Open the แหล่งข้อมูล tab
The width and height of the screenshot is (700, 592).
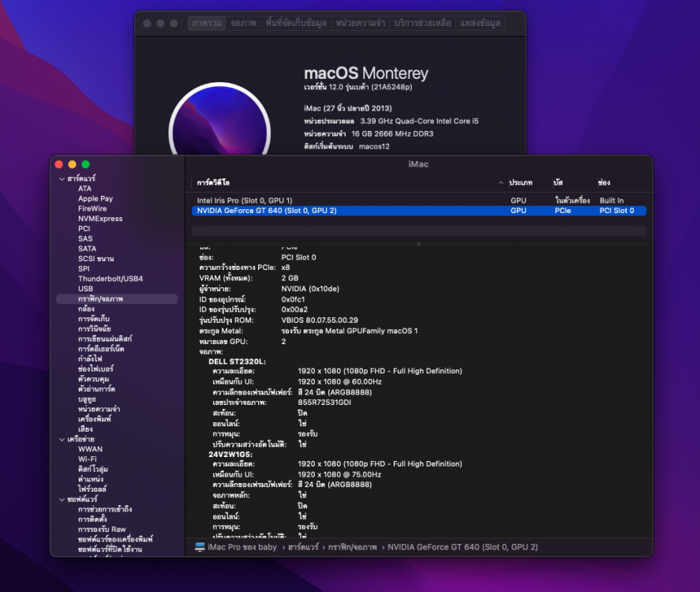point(480,23)
